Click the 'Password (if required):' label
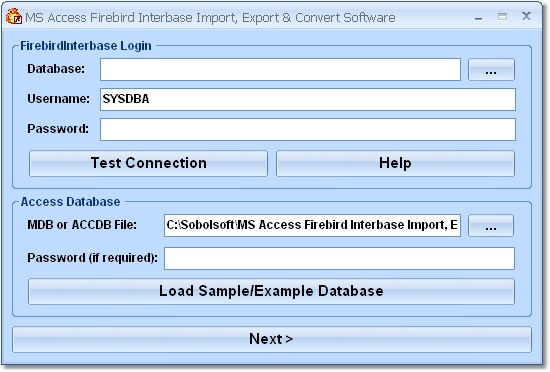The image size is (550, 372). coord(93,258)
